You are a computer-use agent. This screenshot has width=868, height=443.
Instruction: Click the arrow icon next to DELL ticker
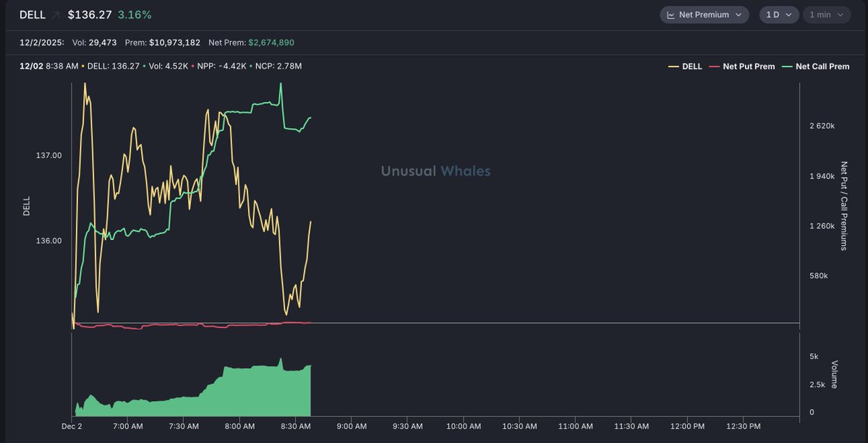(x=56, y=15)
